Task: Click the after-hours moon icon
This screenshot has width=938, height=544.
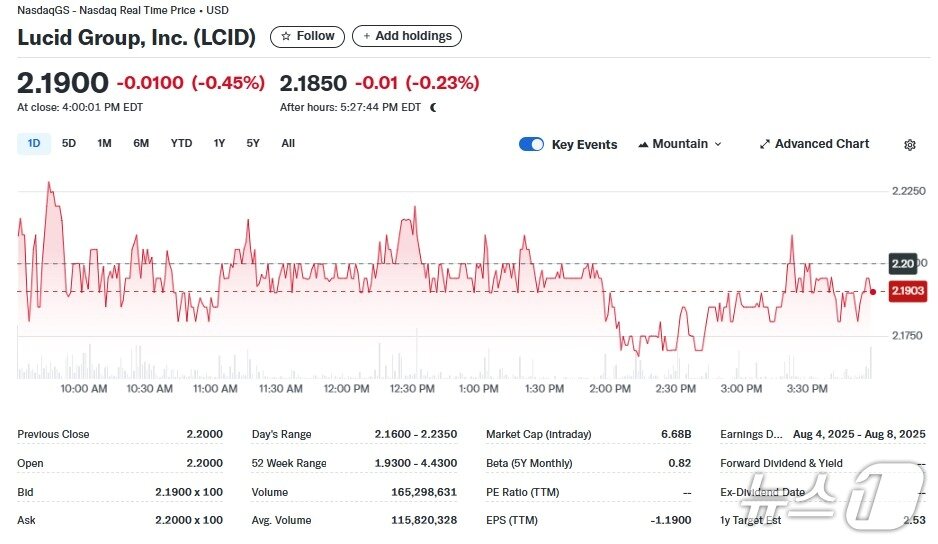Action: pos(433,107)
